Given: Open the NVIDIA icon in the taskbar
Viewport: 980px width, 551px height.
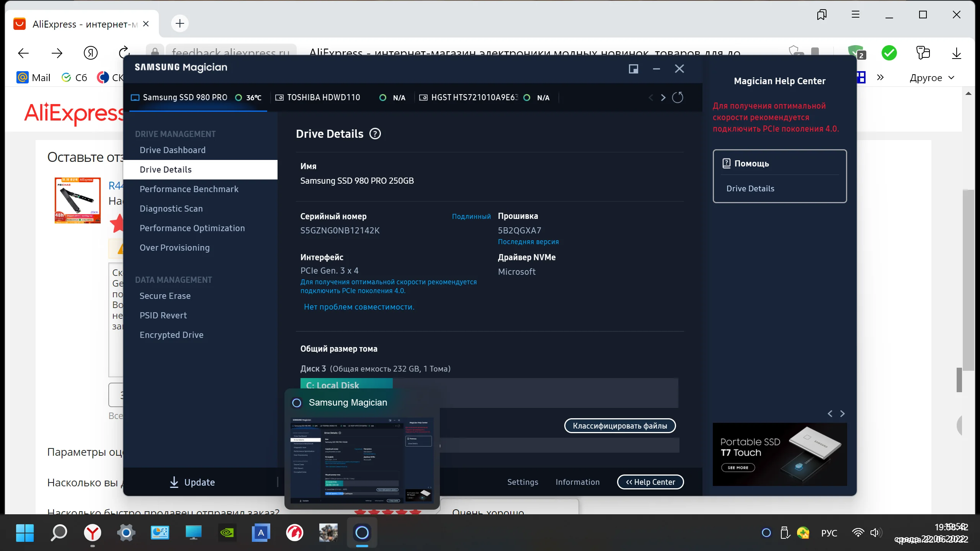Looking at the screenshot, I should [x=227, y=533].
